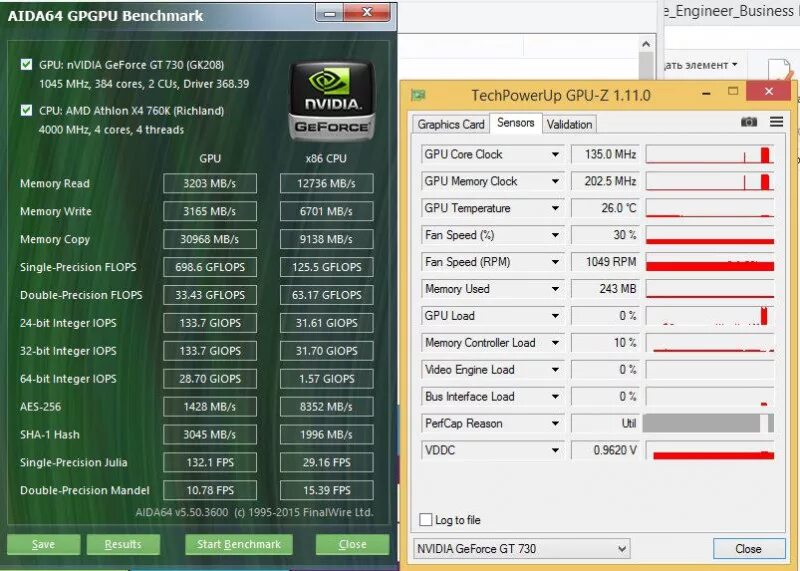Uncheck the CPU AMD Athlon X4 checkbox
The width and height of the screenshot is (800, 571).
pos(27,110)
